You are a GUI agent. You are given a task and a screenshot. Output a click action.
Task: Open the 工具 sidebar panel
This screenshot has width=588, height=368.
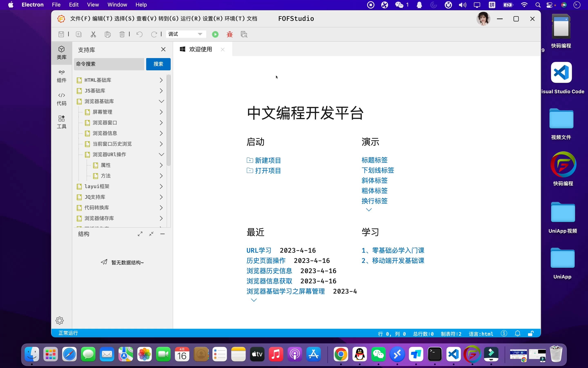[x=62, y=122]
